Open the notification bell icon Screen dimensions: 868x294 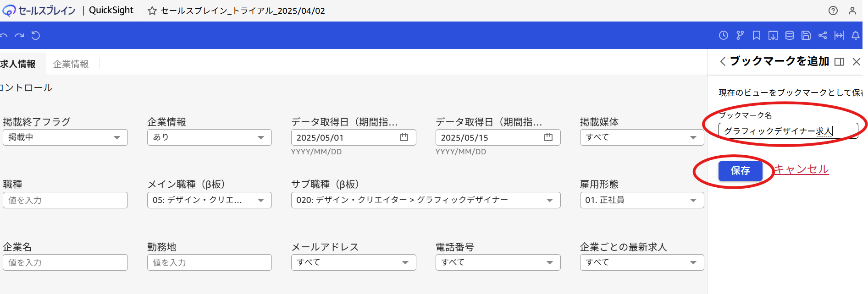[x=856, y=35]
